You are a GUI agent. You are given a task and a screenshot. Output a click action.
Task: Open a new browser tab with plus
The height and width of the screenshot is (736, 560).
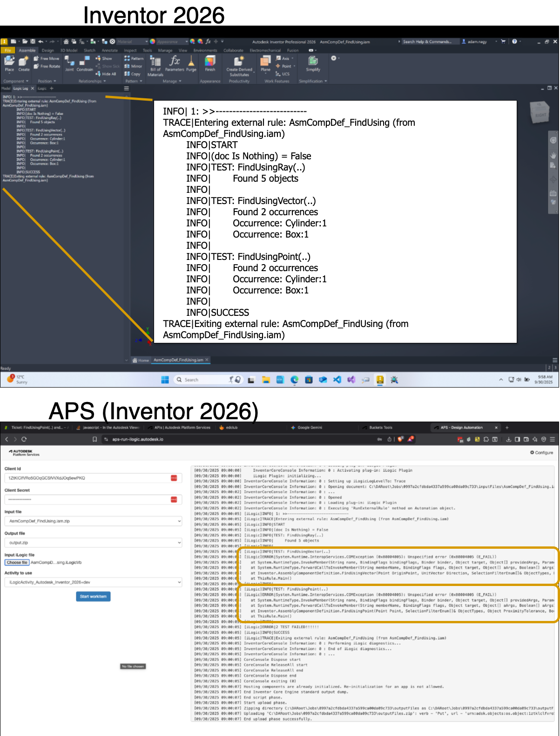(x=507, y=427)
